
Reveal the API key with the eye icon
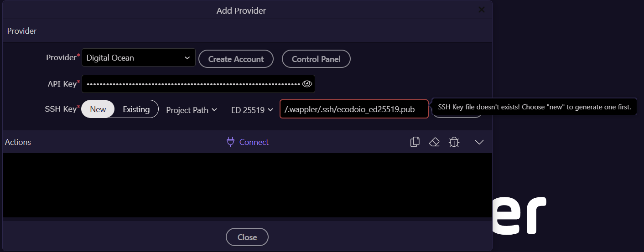pyautogui.click(x=307, y=84)
